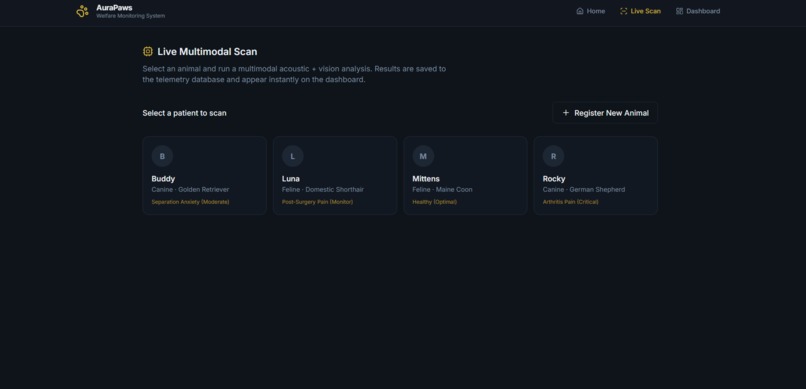Image resolution: width=806 pixels, height=389 pixels.
Task: Click 'Canine · German Shepherd' text
Action: click(x=584, y=190)
